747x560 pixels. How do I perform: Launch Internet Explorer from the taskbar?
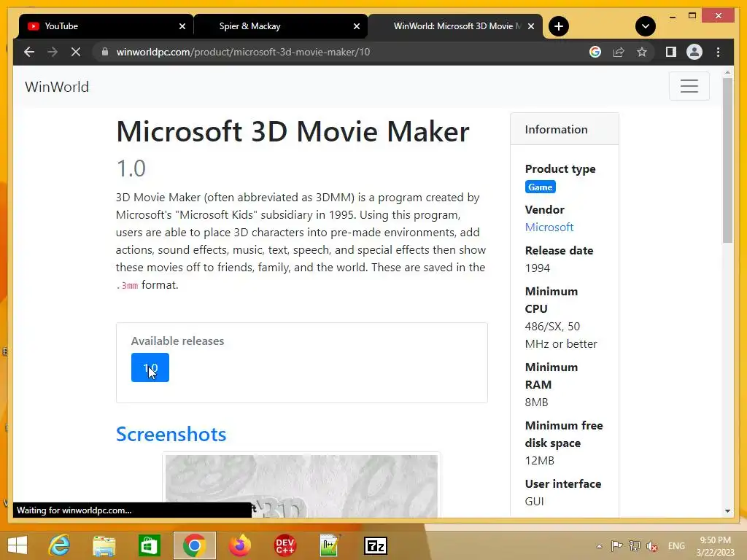tap(59, 545)
